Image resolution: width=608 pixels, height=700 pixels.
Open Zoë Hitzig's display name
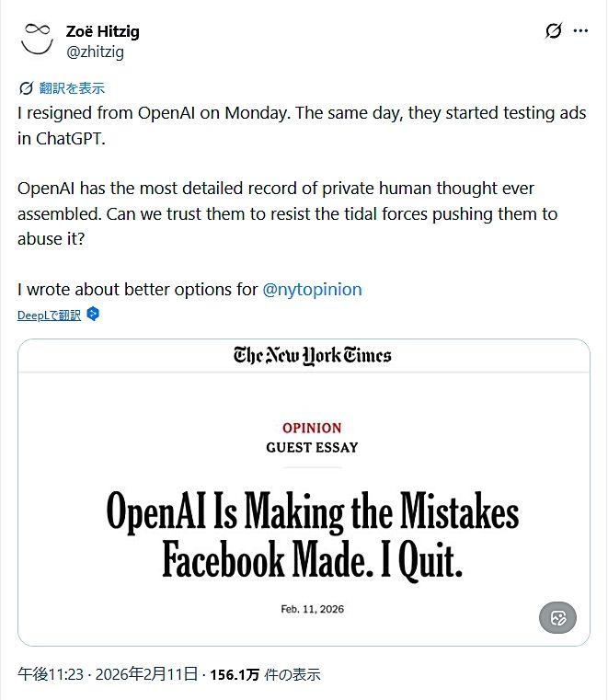103,32
